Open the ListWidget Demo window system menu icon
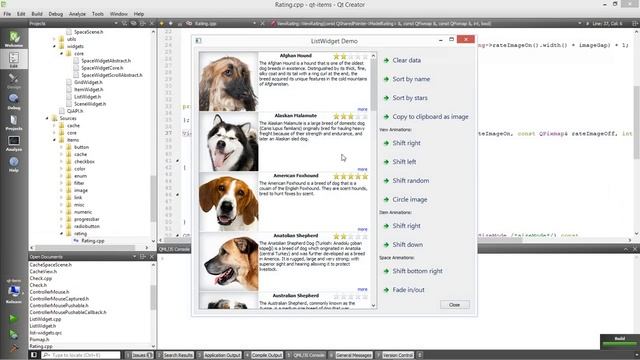Viewport: 640px width, 360px height. click(198, 40)
